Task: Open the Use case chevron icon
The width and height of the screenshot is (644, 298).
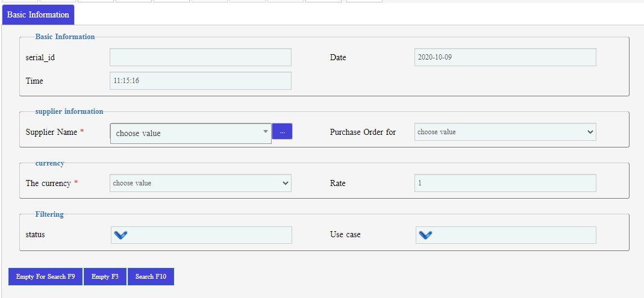Action: click(425, 235)
